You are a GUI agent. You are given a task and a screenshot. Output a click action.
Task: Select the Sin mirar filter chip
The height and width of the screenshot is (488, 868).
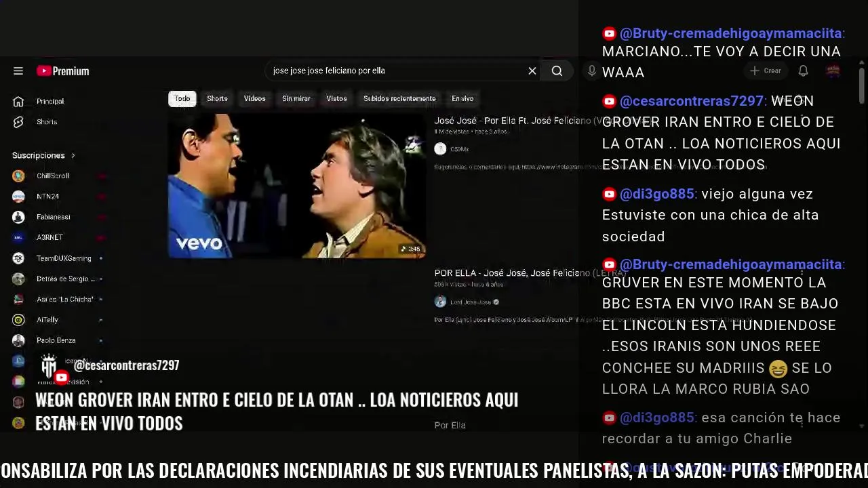pyautogui.click(x=296, y=99)
